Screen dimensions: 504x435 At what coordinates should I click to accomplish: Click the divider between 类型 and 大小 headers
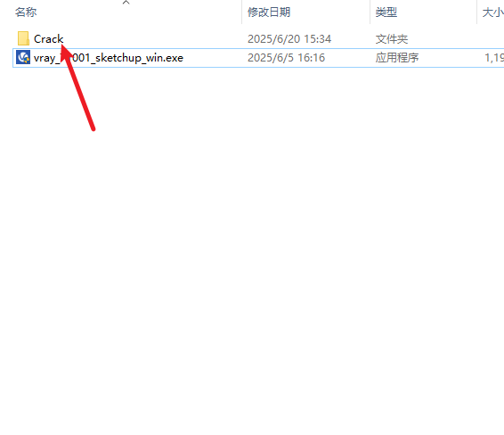tap(476, 12)
